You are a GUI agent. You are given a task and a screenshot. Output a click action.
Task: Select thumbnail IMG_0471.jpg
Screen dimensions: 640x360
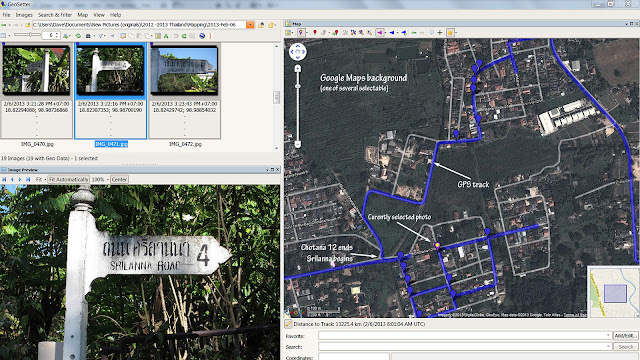(x=111, y=91)
